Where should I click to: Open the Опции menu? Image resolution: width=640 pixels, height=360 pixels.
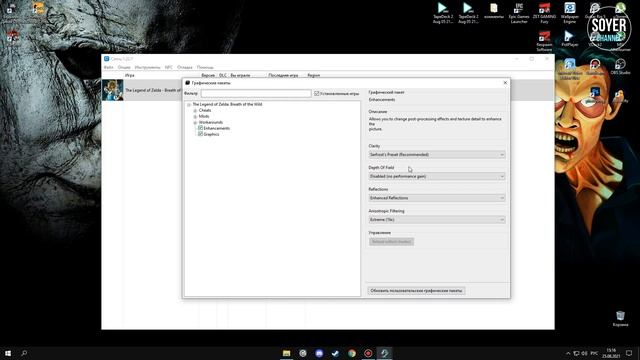pyautogui.click(x=124, y=67)
